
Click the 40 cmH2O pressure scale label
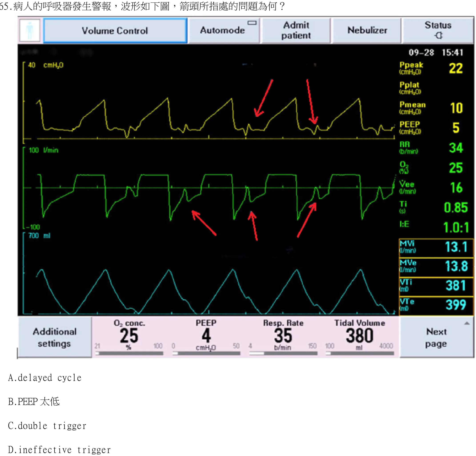coord(46,65)
